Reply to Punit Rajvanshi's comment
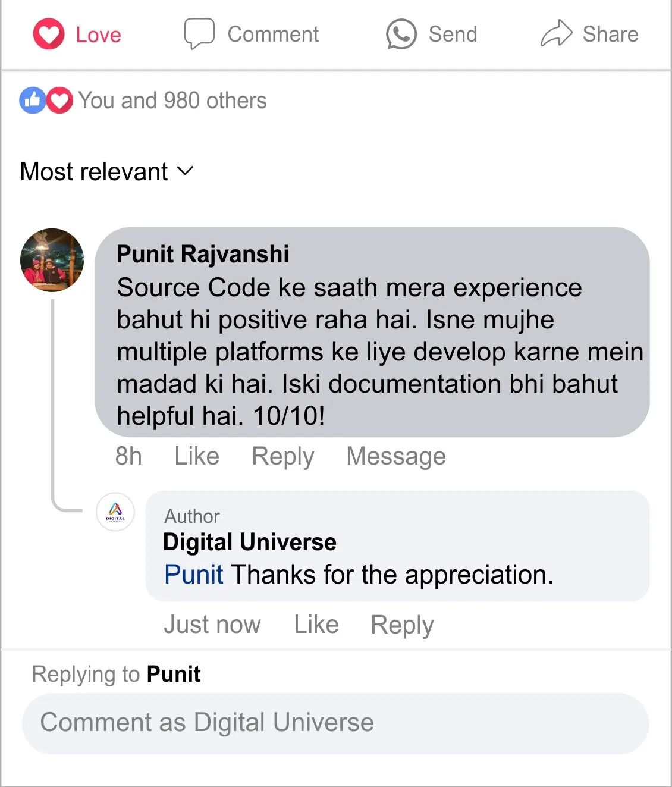Screen dimensions: 672x787 pos(282,456)
